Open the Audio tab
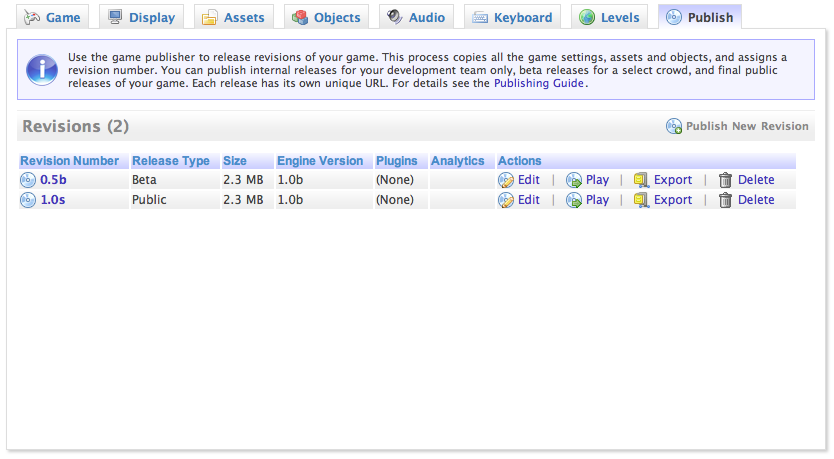This screenshot has height=459, width=834. coord(416,17)
